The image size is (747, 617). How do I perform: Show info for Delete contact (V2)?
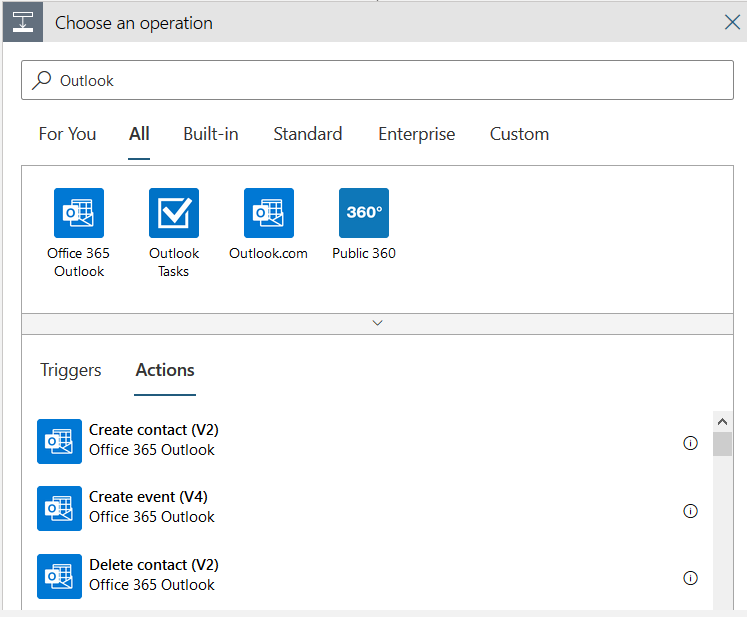690,578
